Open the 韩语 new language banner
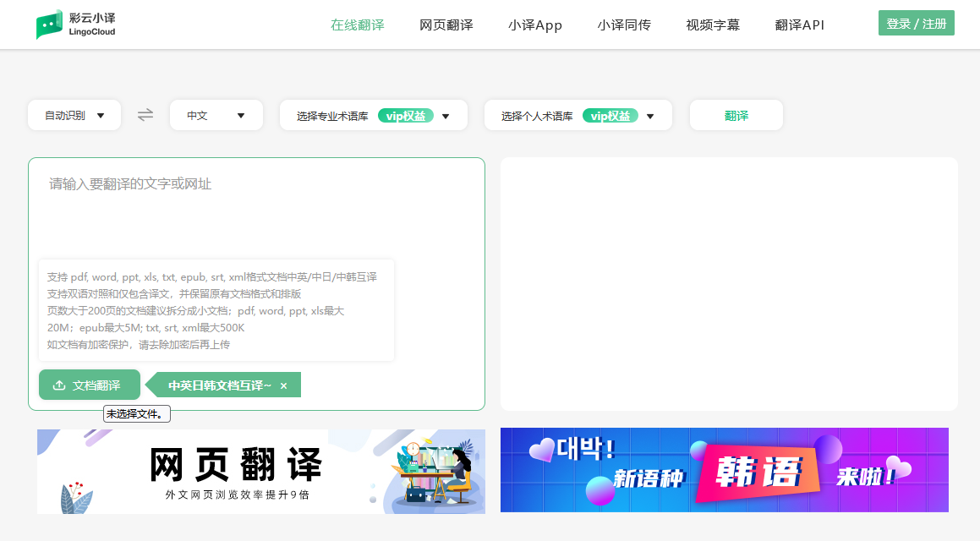The height and width of the screenshot is (541, 980). pos(725,470)
